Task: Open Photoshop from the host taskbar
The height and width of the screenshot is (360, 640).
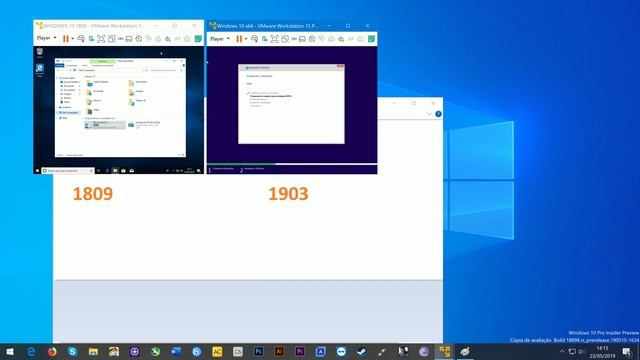Action: tap(258, 351)
